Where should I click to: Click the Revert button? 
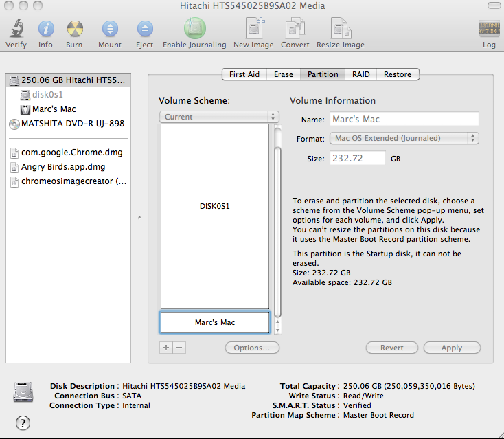coord(392,348)
